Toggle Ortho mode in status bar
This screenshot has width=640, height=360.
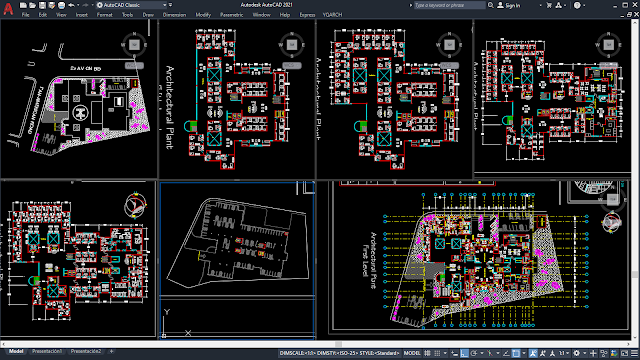pyautogui.click(x=464, y=353)
